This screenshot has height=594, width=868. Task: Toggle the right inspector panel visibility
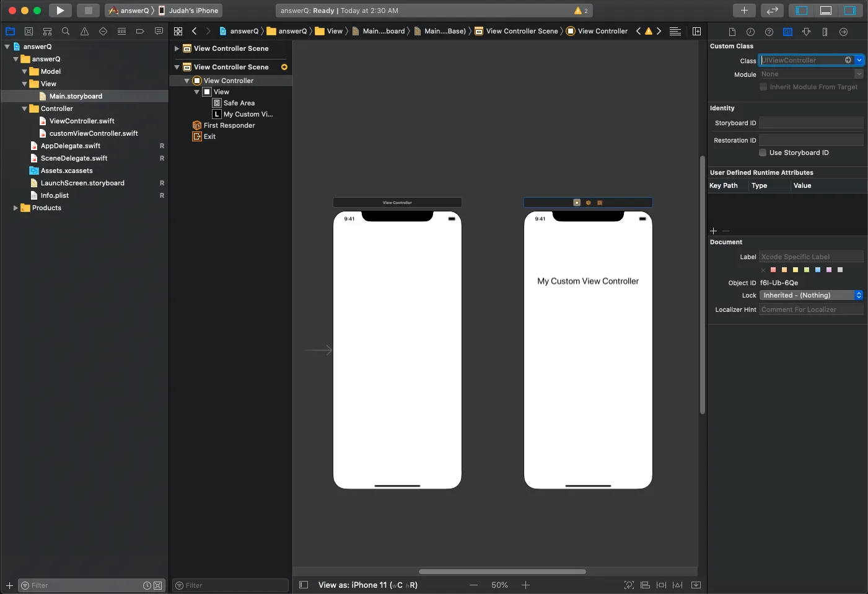coord(850,11)
